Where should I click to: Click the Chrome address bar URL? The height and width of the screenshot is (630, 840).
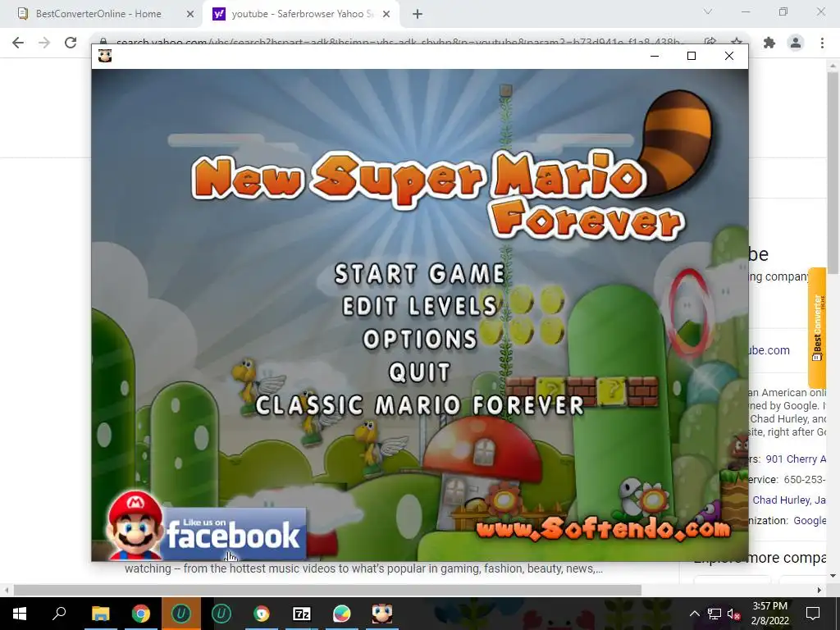399,42
